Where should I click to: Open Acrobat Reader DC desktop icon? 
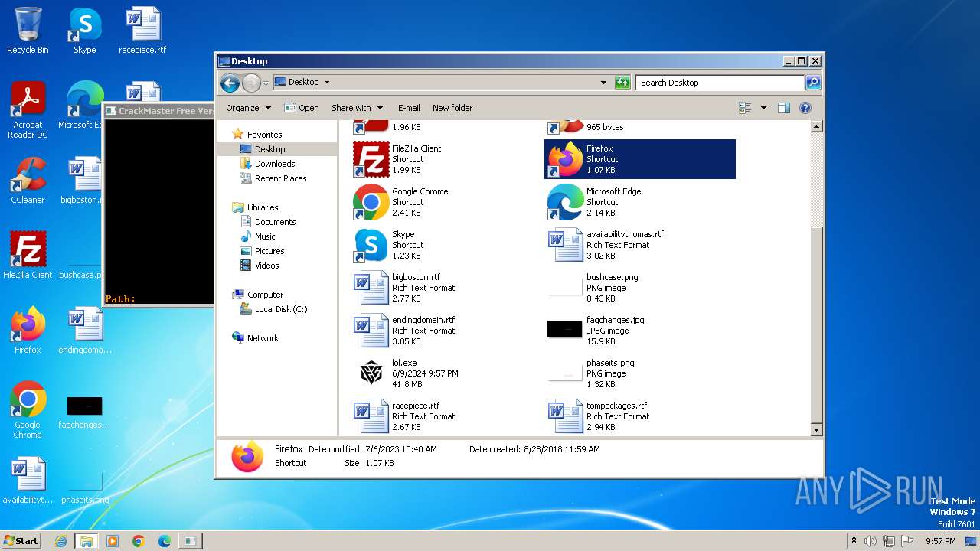click(28, 110)
